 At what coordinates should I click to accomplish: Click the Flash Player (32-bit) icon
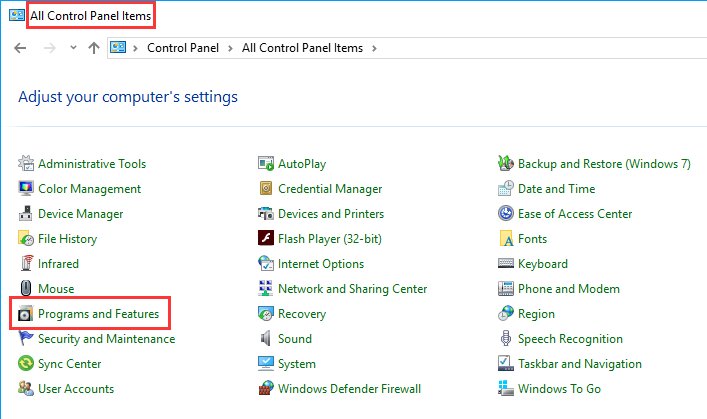pyautogui.click(x=266, y=238)
